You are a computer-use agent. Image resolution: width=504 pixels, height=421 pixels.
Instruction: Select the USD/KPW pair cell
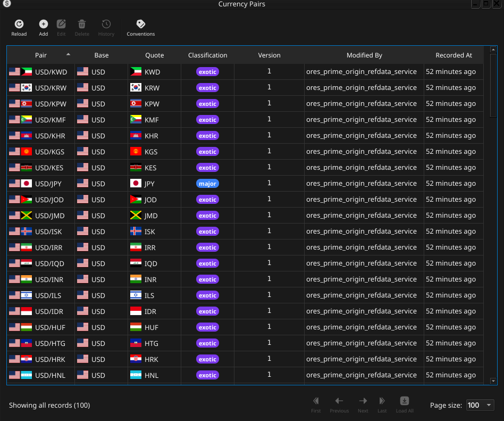pos(41,104)
